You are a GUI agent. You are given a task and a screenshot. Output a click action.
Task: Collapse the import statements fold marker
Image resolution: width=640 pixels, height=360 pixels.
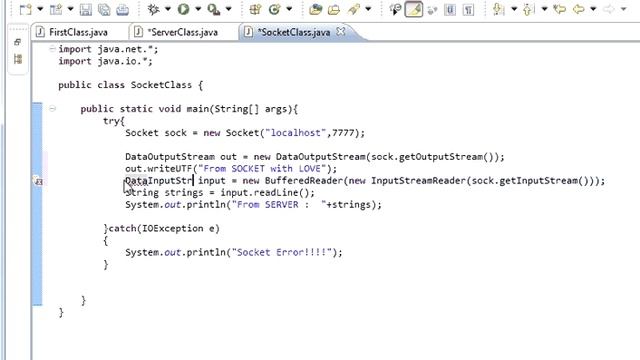(x=52, y=49)
